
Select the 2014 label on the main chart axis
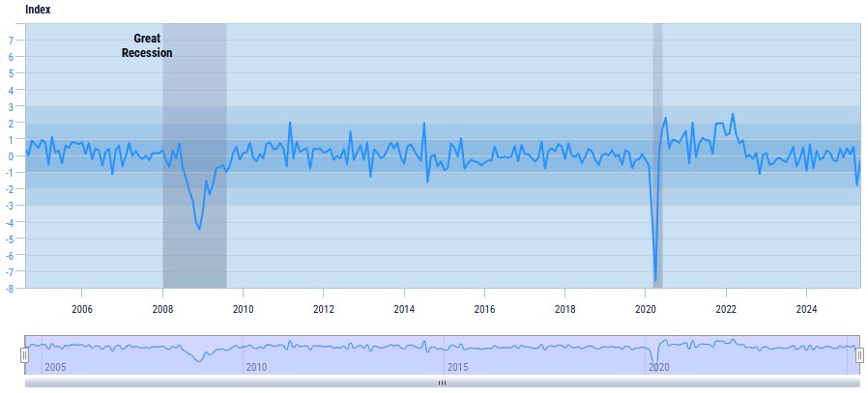(404, 308)
